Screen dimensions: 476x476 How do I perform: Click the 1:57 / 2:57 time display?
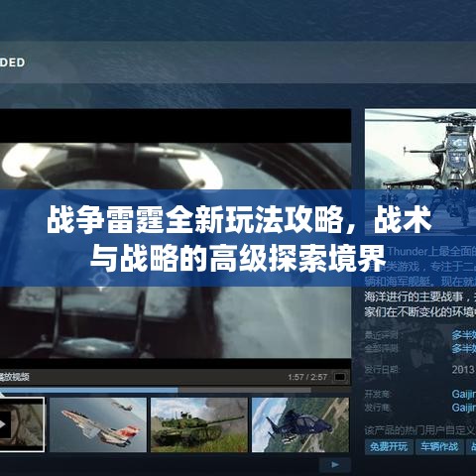point(307,377)
